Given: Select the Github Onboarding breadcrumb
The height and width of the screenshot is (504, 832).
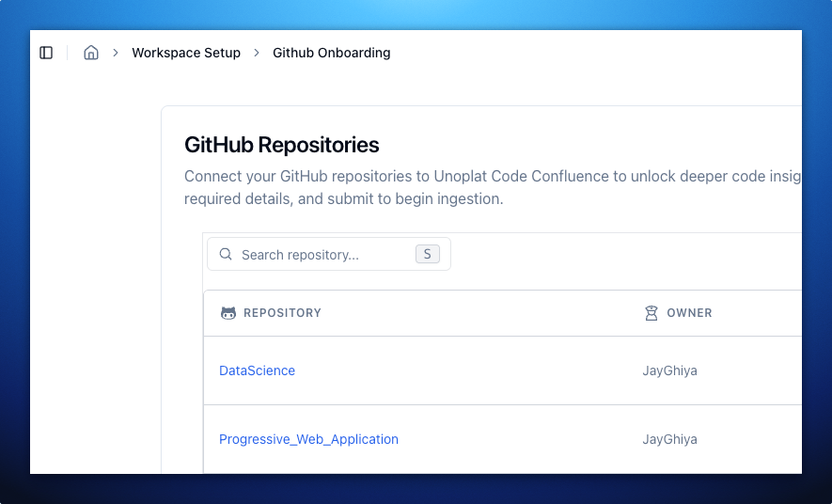Looking at the screenshot, I should tap(332, 53).
